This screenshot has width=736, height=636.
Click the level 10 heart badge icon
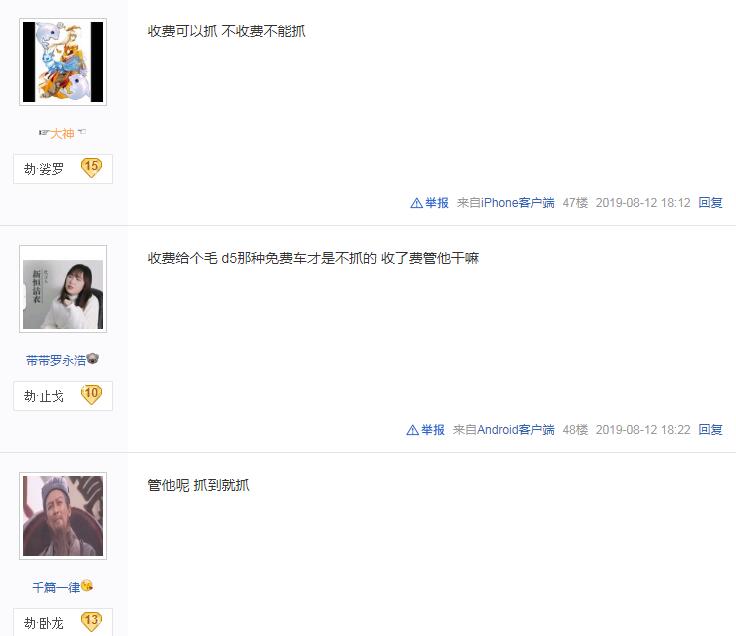click(91, 394)
